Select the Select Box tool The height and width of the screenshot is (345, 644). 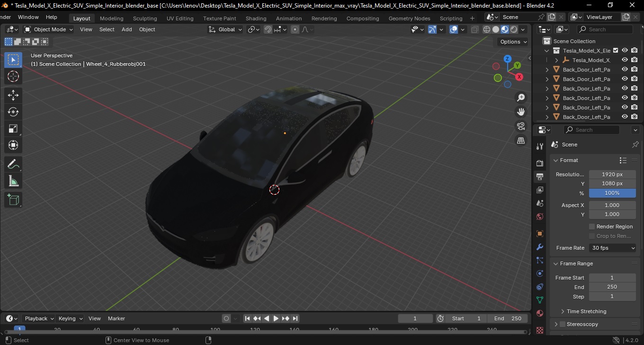13,60
